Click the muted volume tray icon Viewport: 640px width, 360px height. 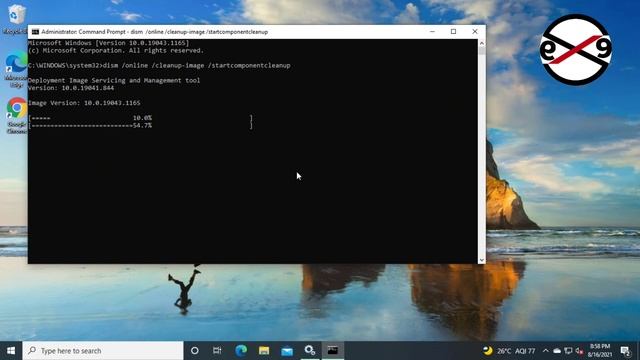tap(579, 351)
